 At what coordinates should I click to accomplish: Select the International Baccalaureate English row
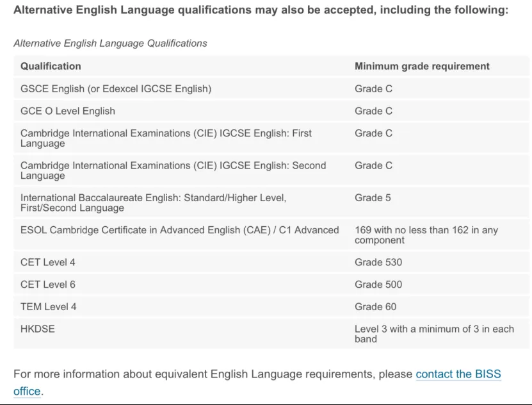tap(153, 202)
